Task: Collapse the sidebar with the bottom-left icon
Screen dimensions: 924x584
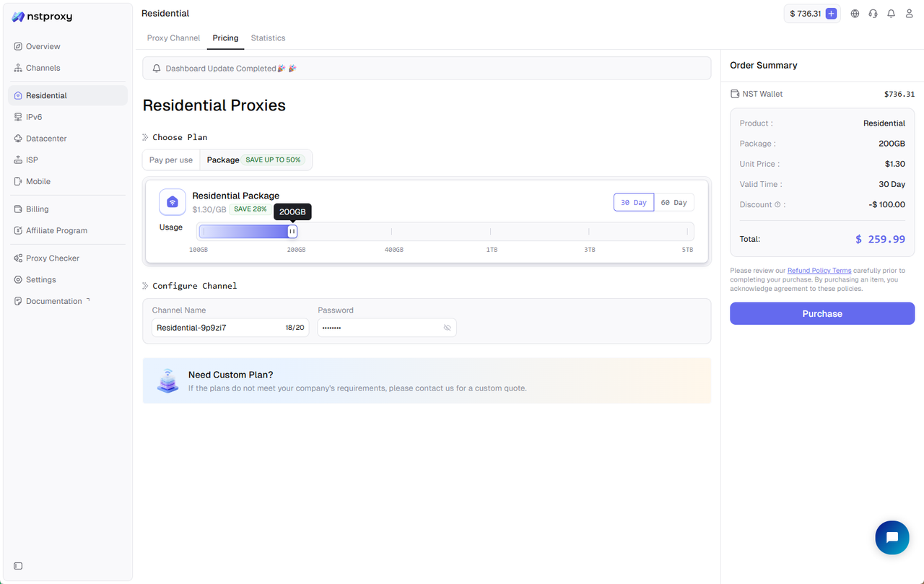Action: tap(17, 566)
